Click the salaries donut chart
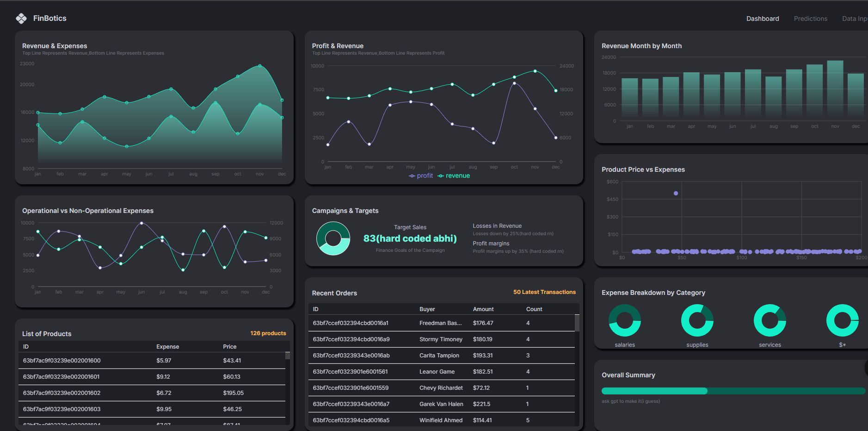 coord(624,320)
